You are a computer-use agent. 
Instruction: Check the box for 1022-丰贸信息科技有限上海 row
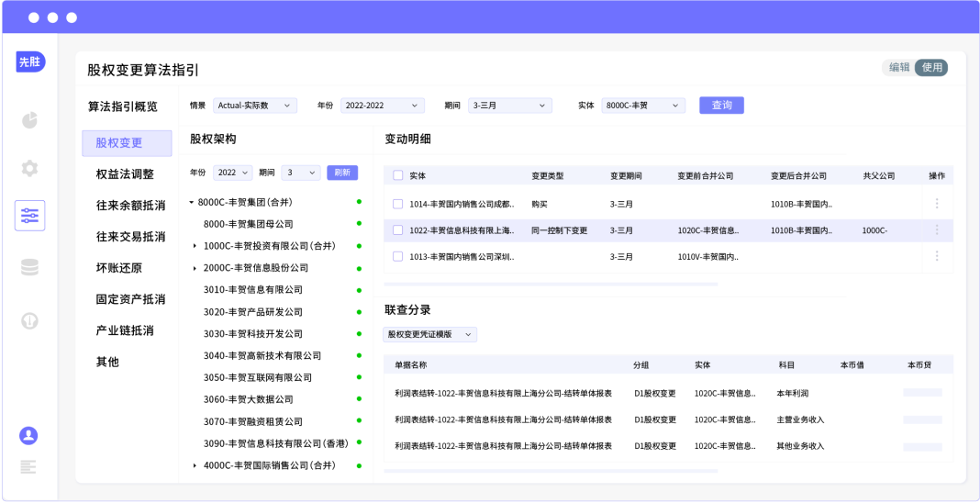397,230
